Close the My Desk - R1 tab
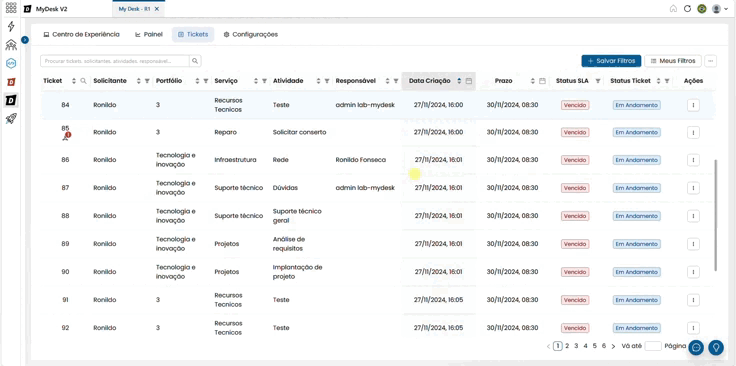736x366 pixels. click(x=157, y=9)
